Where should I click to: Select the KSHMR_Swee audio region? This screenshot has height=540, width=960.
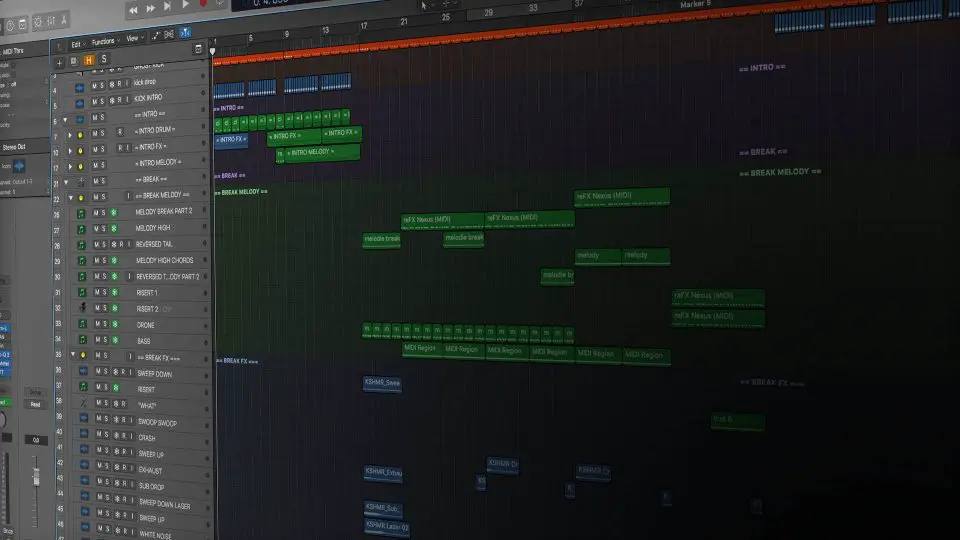[x=382, y=384]
